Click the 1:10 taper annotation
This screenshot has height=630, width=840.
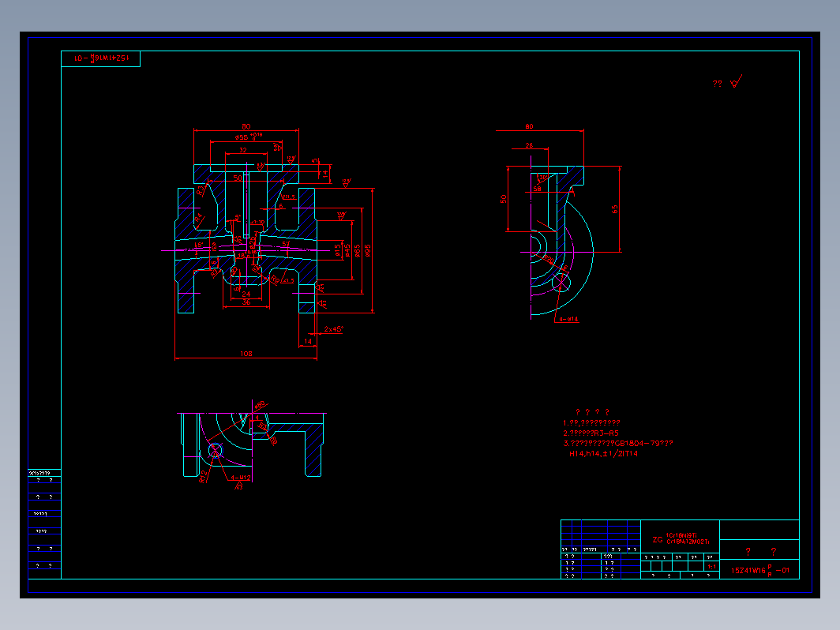257,223
